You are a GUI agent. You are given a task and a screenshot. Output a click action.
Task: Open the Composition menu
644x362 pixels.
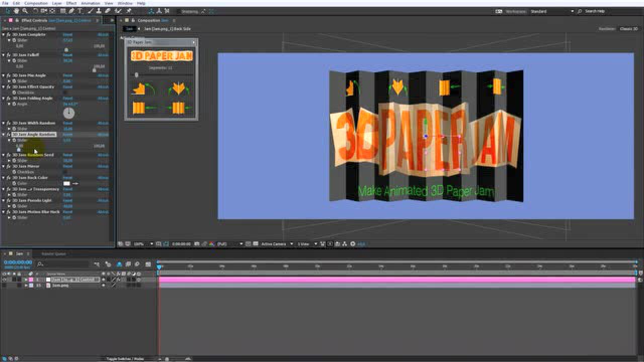tap(36, 3)
